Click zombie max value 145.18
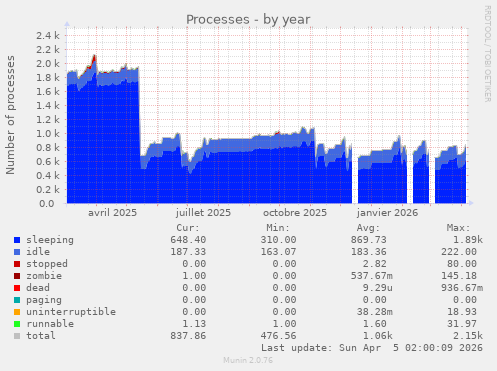Image resolution: width=497 pixels, height=371 pixels. (x=459, y=276)
